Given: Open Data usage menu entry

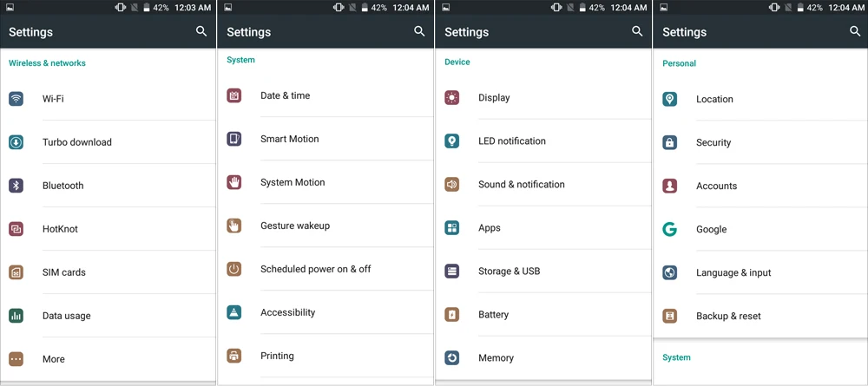Looking at the screenshot, I should click(x=108, y=316).
